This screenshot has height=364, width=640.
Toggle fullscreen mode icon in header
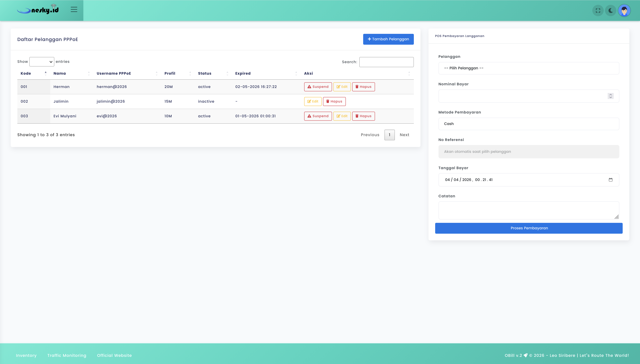(598, 10)
